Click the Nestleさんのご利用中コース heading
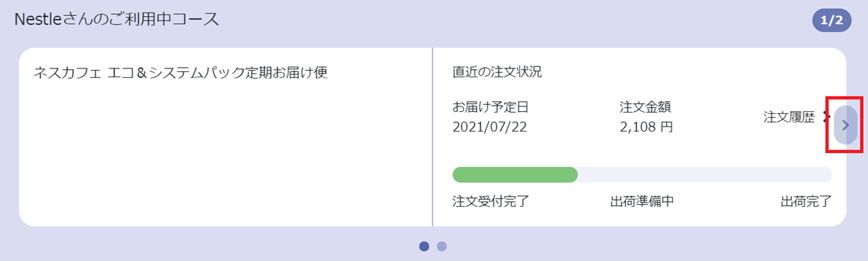Viewport: 868px width, 261px height. (117, 19)
